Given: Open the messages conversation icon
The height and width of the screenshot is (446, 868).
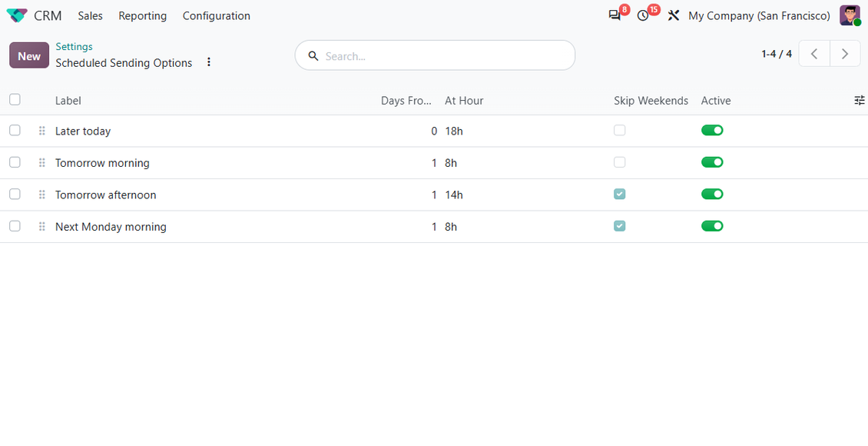Looking at the screenshot, I should [x=615, y=15].
